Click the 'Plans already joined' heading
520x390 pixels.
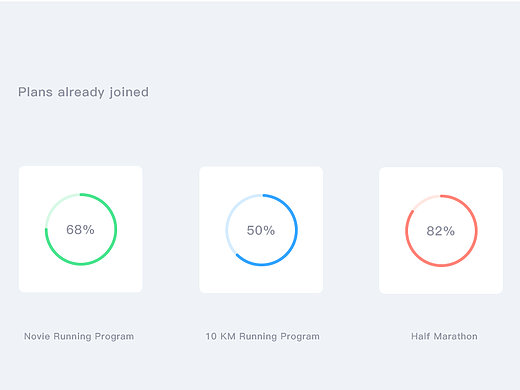[83, 92]
